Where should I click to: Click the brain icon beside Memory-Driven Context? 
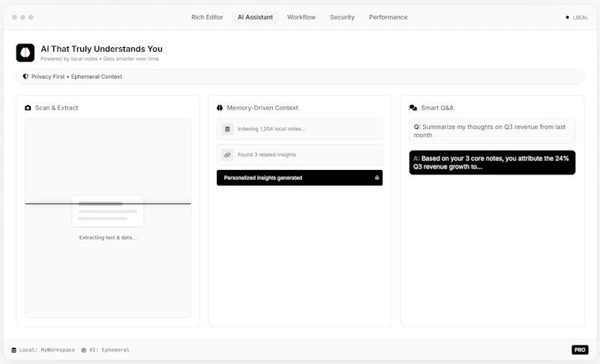click(x=220, y=108)
